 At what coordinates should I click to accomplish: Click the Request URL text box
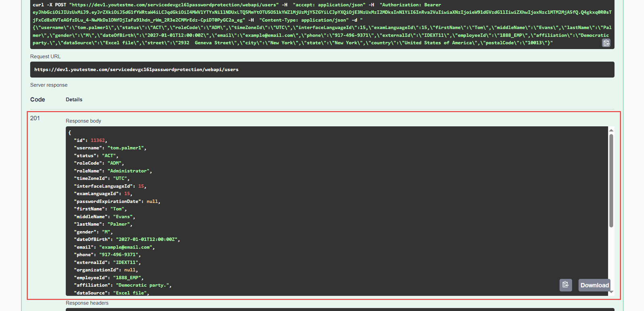322,70
